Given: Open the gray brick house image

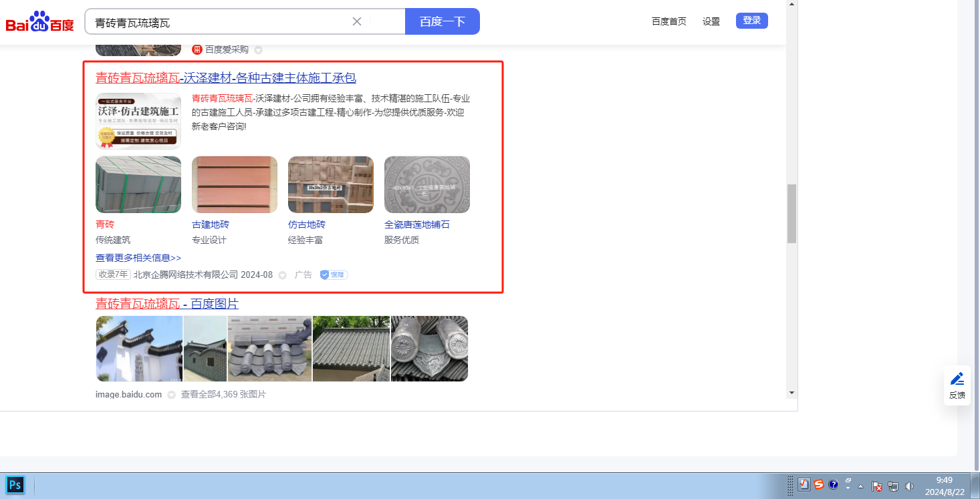Looking at the screenshot, I should coord(205,349).
